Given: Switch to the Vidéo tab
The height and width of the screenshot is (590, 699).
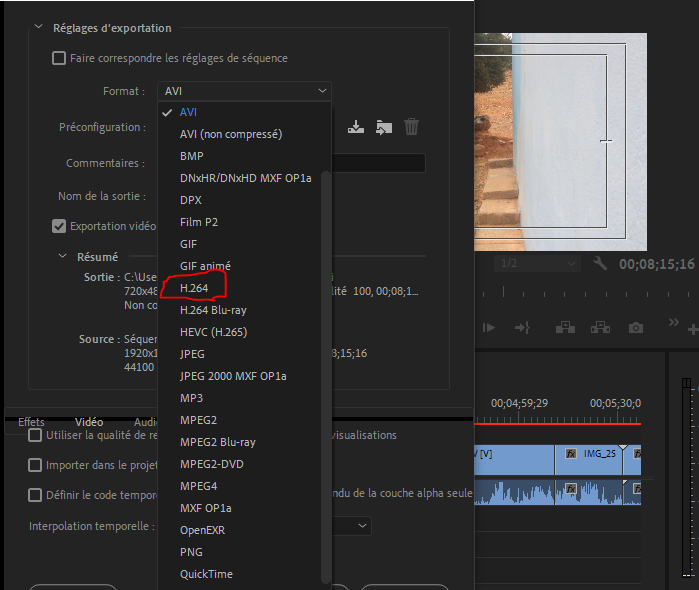Looking at the screenshot, I should pyautogui.click(x=89, y=422).
